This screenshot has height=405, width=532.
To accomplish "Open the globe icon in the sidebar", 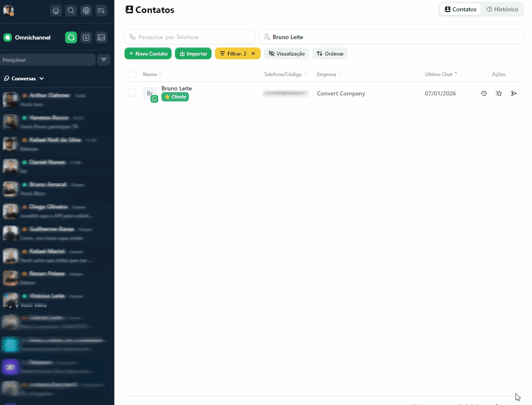I will pos(86,11).
